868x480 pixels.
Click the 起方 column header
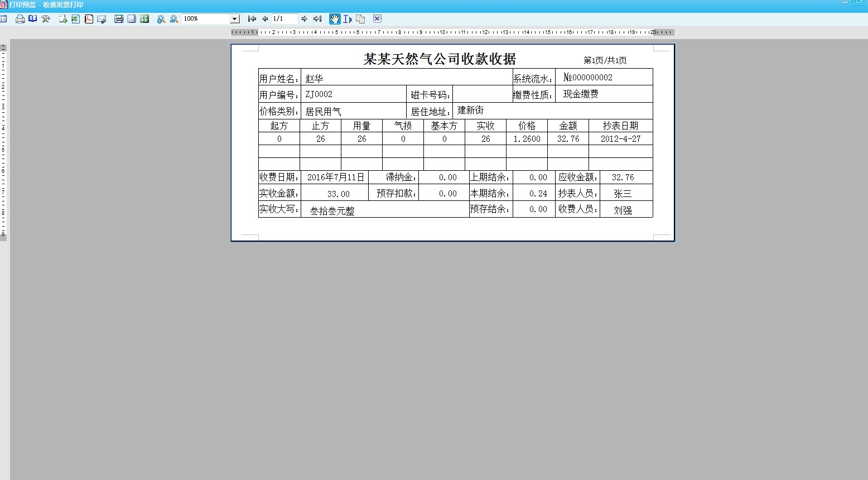pyautogui.click(x=279, y=126)
